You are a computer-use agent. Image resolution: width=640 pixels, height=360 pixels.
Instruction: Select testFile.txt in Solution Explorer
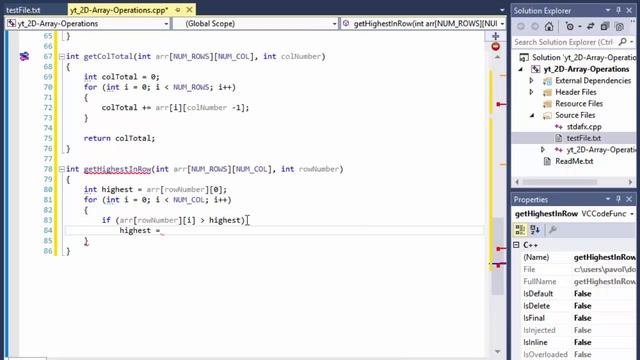584,138
